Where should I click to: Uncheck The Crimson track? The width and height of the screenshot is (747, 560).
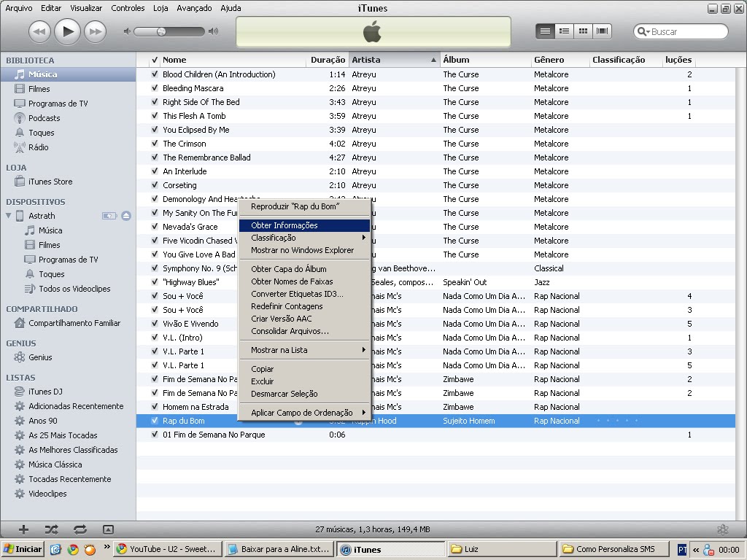[x=155, y=144]
